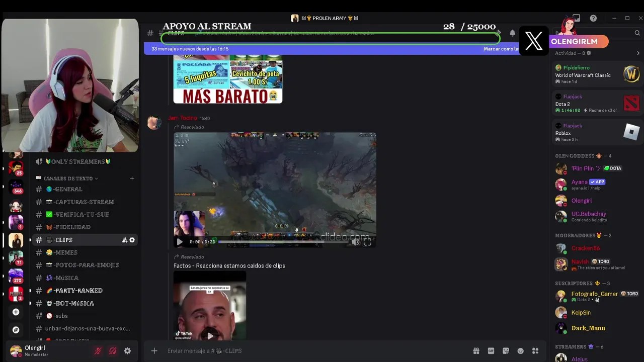Add a server plus icon

pyautogui.click(x=16, y=312)
